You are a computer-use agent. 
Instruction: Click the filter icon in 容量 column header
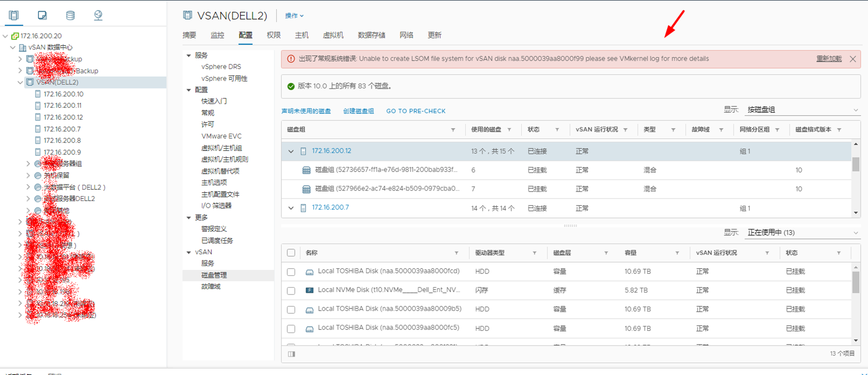(677, 253)
